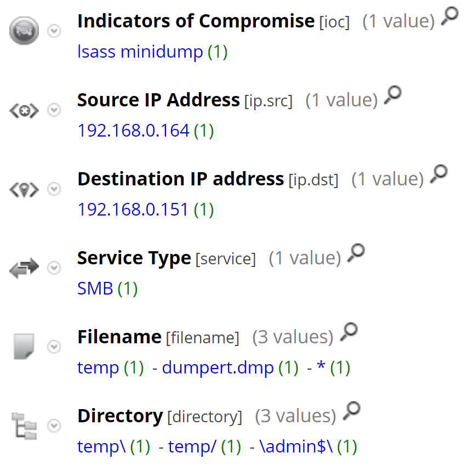The width and height of the screenshot is (469, 476).
Task: Open dropdown arrow for Source IP Address
Action: coord(54,110)
